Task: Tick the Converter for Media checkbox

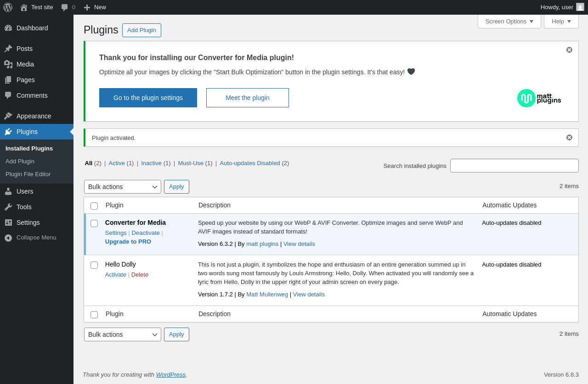Action: pyautogui.click(x=94, y=223)
